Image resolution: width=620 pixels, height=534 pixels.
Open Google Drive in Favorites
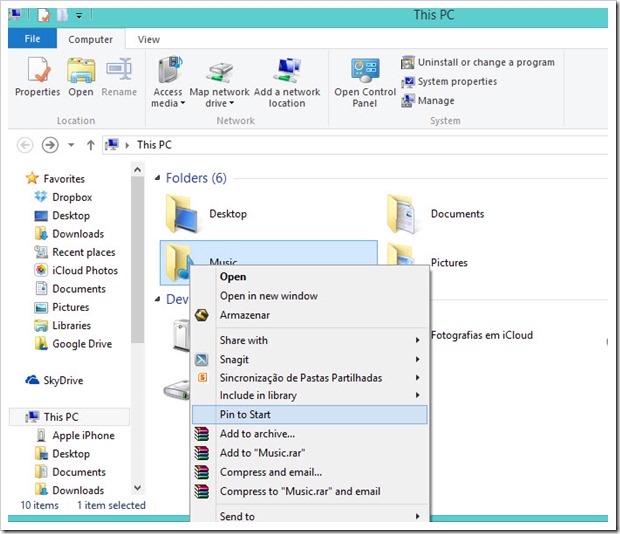click(73, 344)
